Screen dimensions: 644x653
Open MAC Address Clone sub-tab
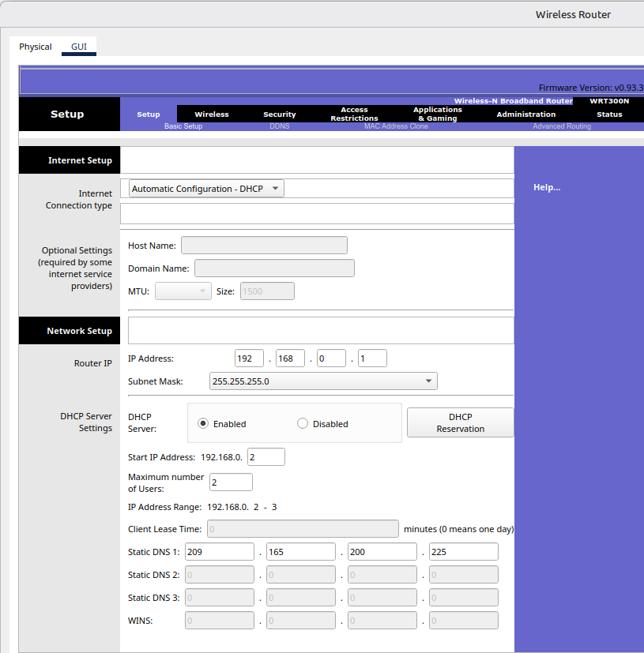(396, 126)
